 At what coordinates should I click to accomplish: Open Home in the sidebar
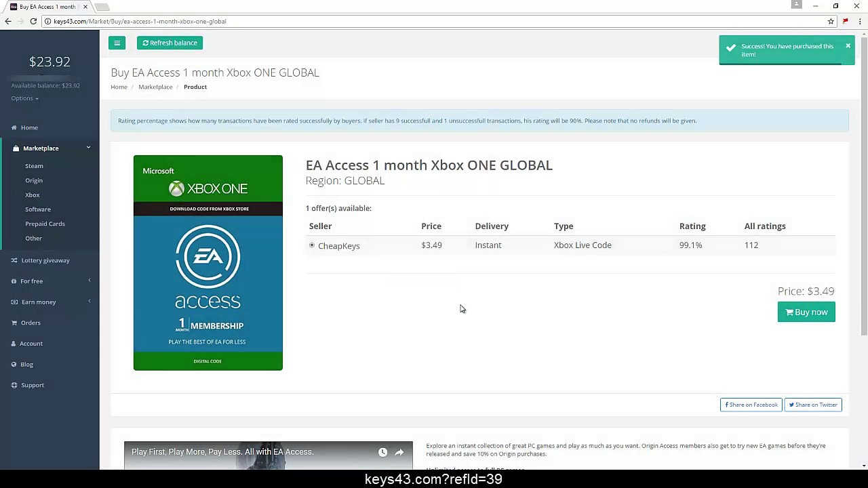[x=29, y=127]
